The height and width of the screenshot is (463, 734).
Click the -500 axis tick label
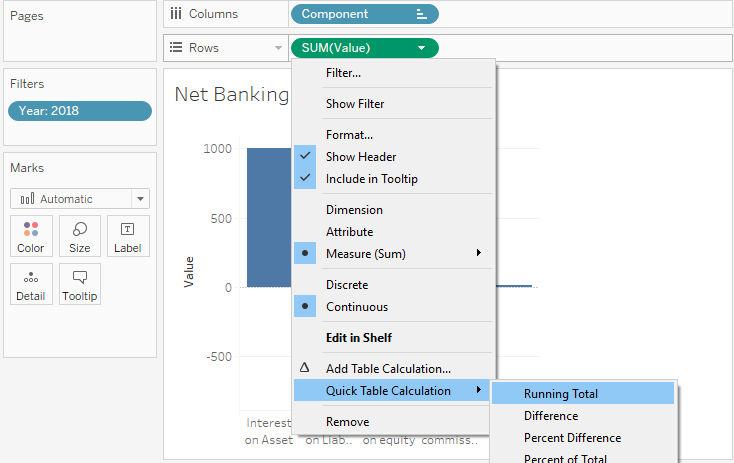[219, 357]
